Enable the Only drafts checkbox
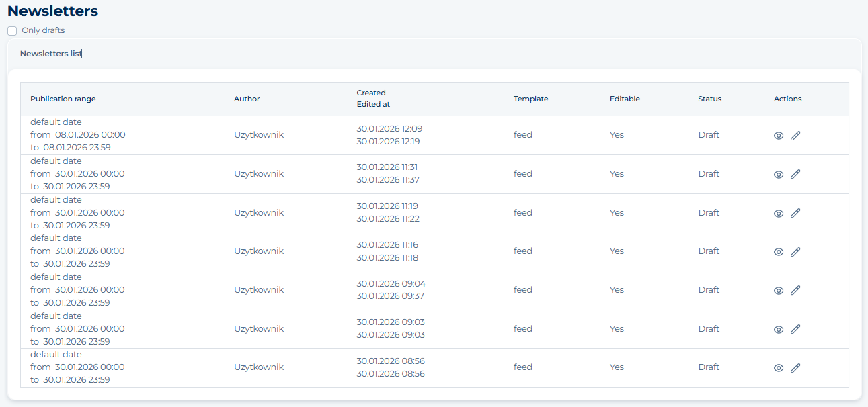Viewport: 868px width, 407px height. [x=12, y=31]
